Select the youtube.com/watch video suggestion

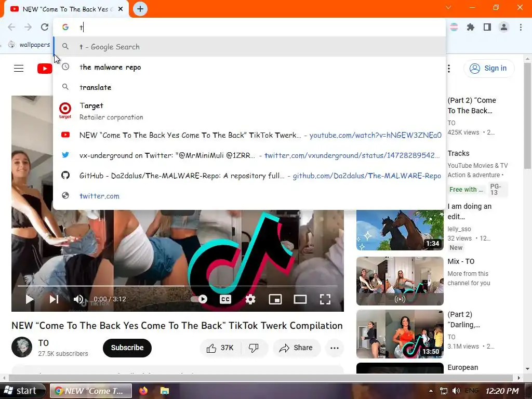tap(249, 135)
